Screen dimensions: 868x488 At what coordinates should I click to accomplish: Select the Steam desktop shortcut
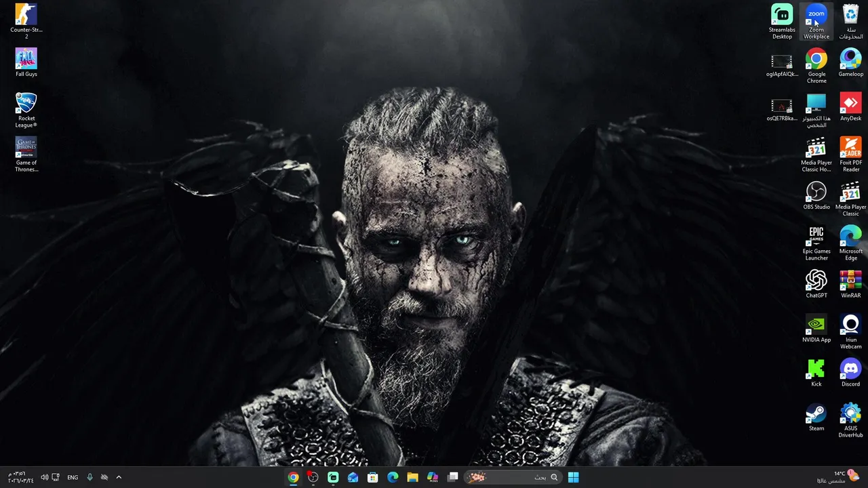point(816,417)
